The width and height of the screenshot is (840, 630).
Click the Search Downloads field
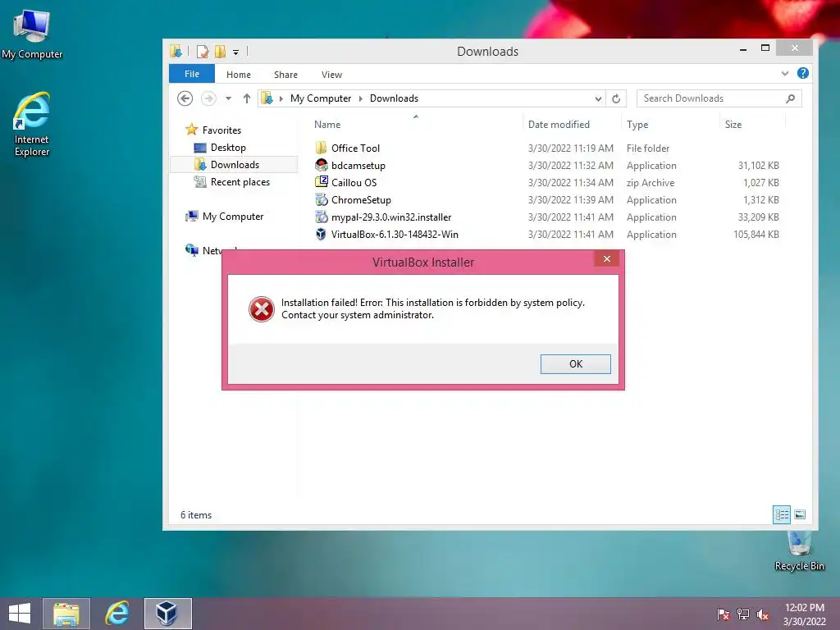(719, 98)
